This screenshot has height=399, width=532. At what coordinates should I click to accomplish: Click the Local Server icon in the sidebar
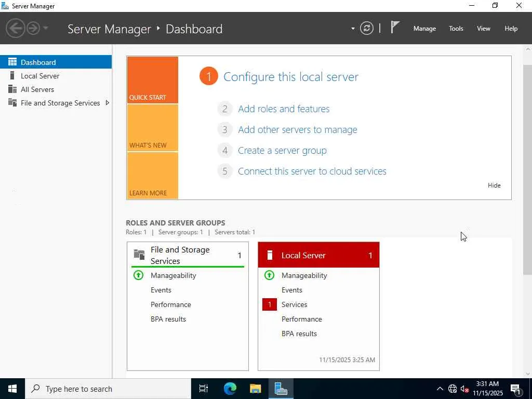point(12,75)
